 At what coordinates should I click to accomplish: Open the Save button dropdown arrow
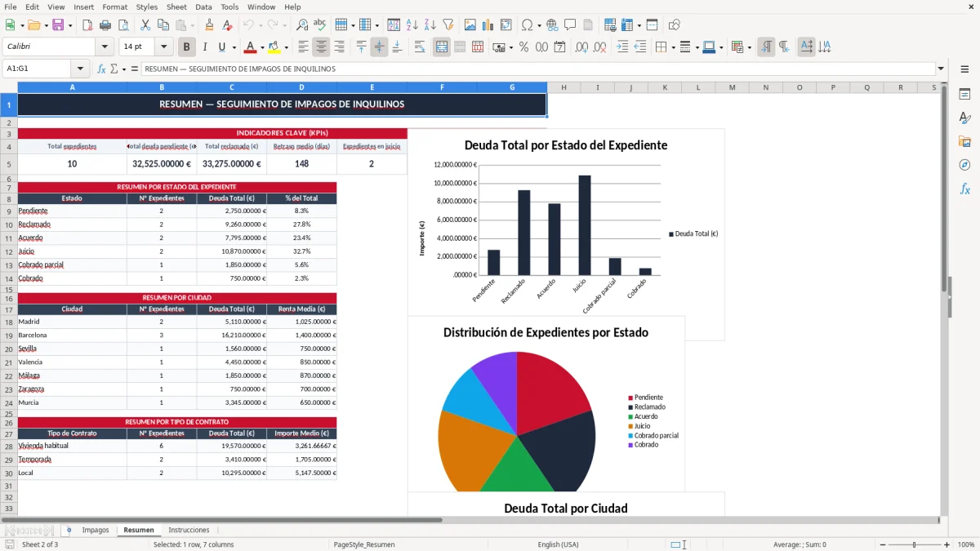tap(69, 25)
